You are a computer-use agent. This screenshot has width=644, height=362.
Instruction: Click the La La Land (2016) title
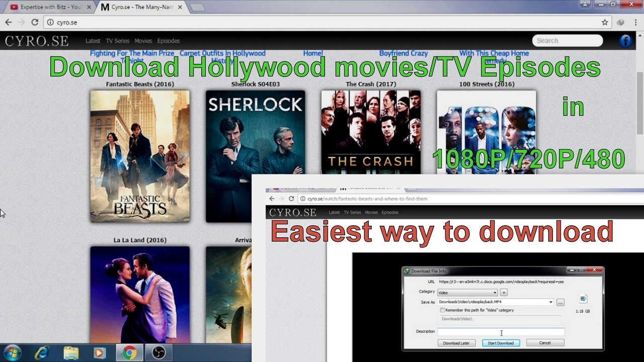140,240
